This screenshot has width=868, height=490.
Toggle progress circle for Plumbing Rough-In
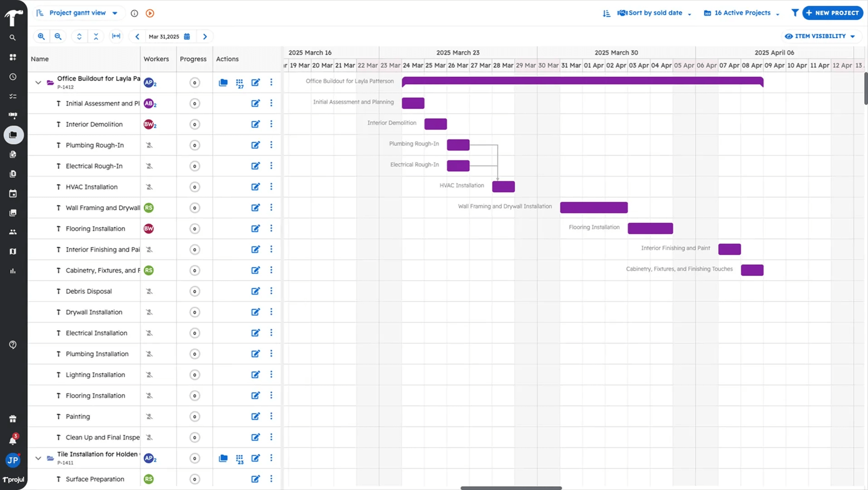click(194, 145)
